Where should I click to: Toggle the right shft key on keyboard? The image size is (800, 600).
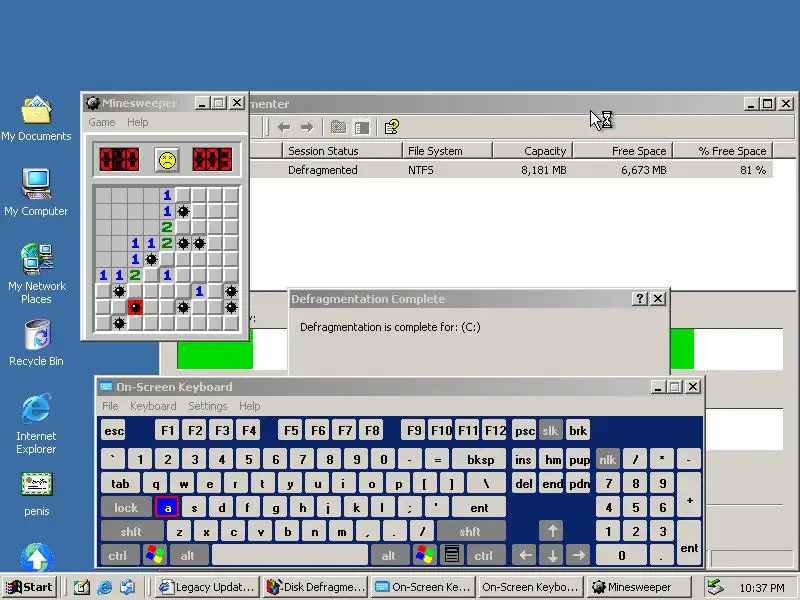tap(470, 532)
